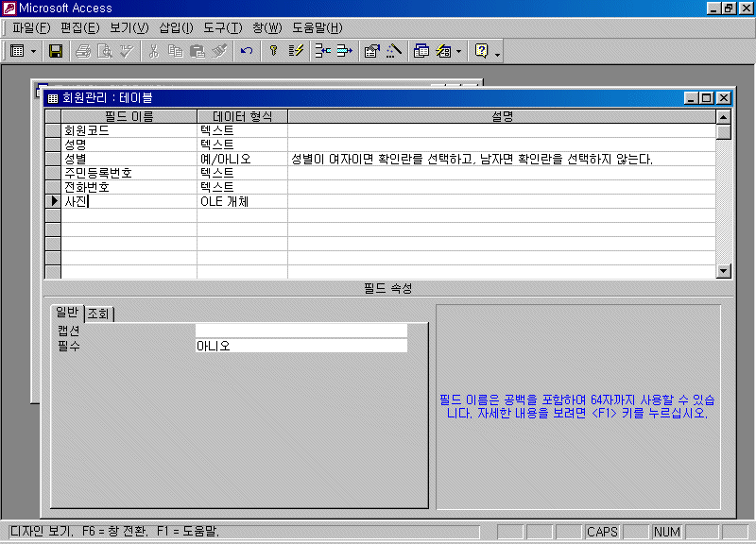756x544 pixels.
Task: Show the Database Window via its toolbar icon
Action: [x=421, y=51]
